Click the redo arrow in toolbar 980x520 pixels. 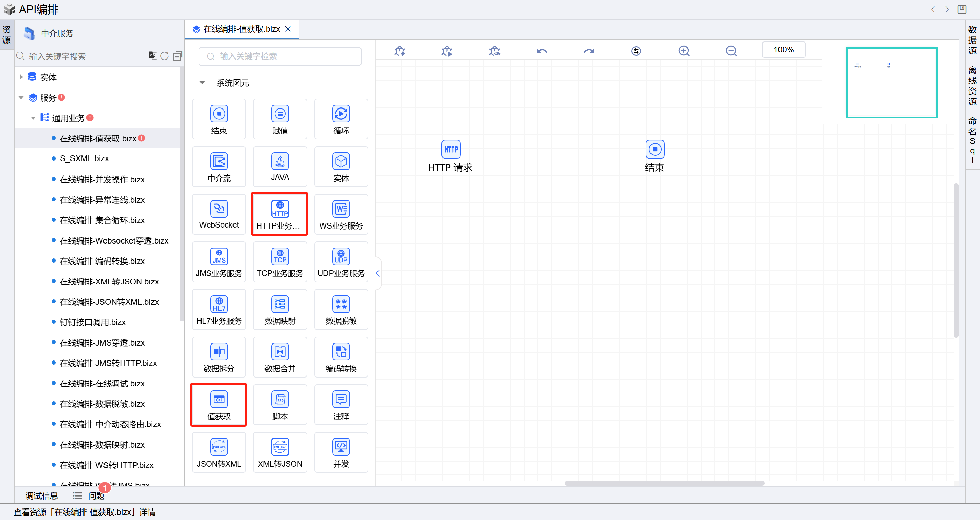(x=589, y=51)
